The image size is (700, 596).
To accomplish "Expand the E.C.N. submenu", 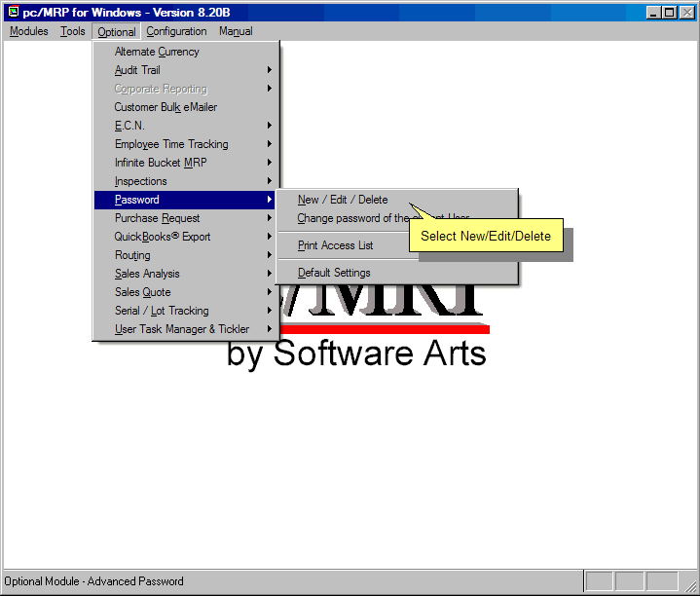I will tap(129, 126).
